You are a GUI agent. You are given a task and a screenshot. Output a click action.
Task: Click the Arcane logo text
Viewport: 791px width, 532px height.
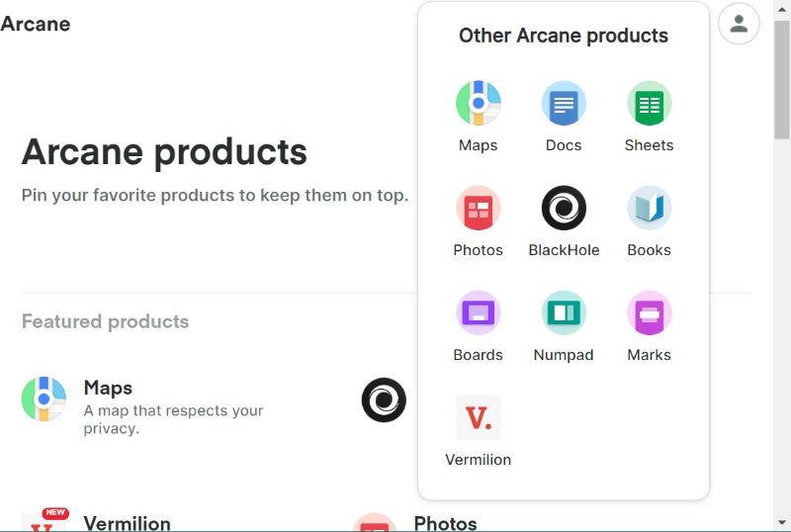pos(36,24)
